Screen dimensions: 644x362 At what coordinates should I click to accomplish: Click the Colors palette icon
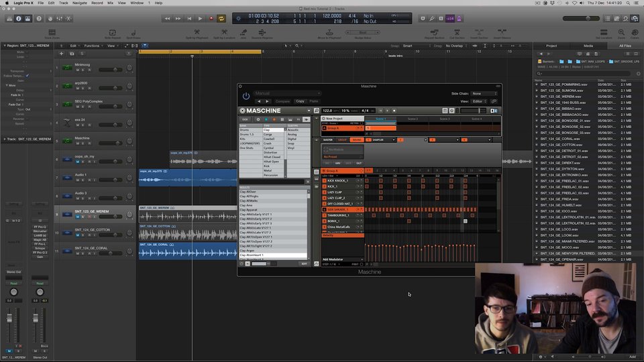(x=635, y=34)
